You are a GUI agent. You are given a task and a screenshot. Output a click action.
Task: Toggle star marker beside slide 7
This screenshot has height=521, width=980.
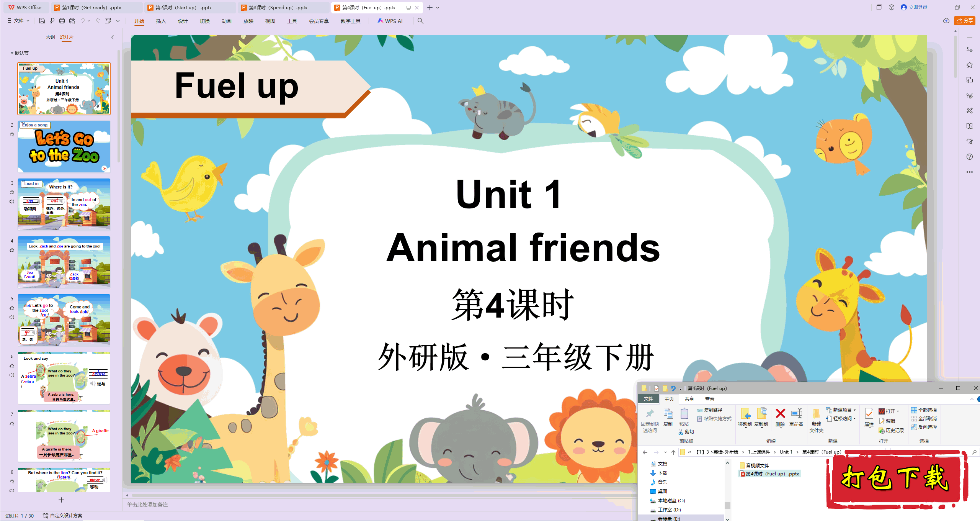click(x=12, y=424)
